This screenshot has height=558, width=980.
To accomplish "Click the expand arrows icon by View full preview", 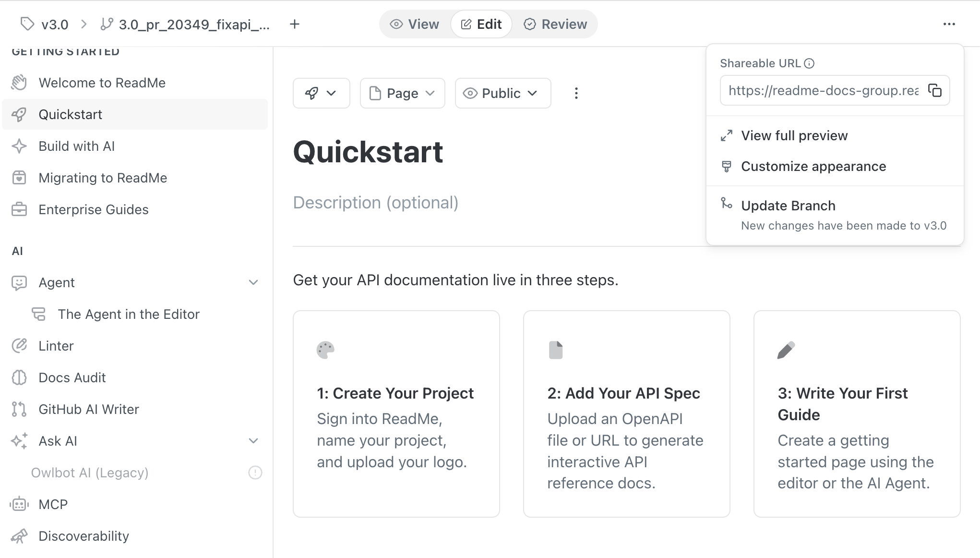I will [727, 135].
